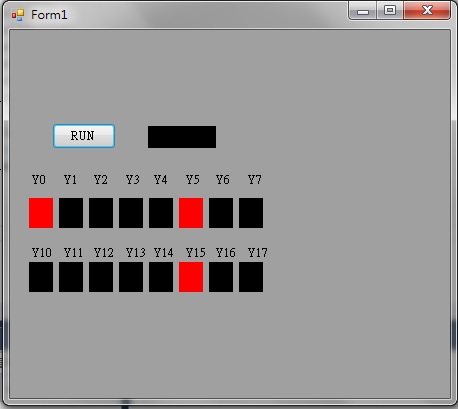Select the Y11 indicator box
The height and width of the screenshot is (409, 458).
(x=71, y=277)
